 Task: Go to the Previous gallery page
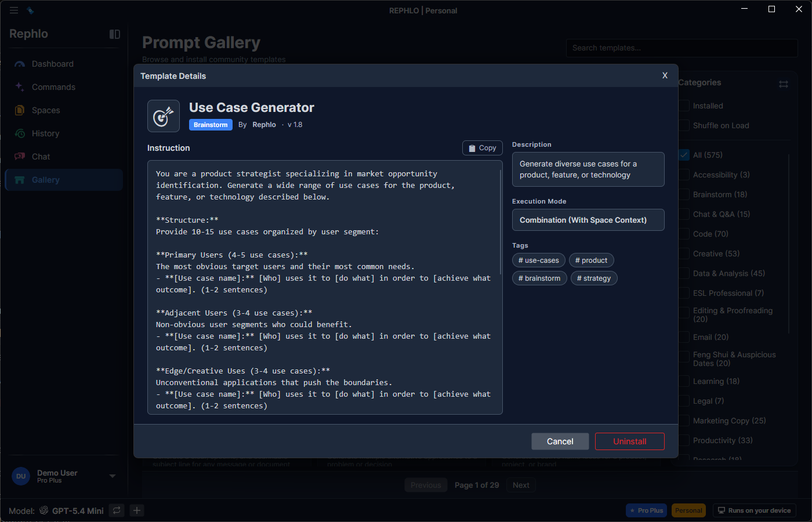426,485
